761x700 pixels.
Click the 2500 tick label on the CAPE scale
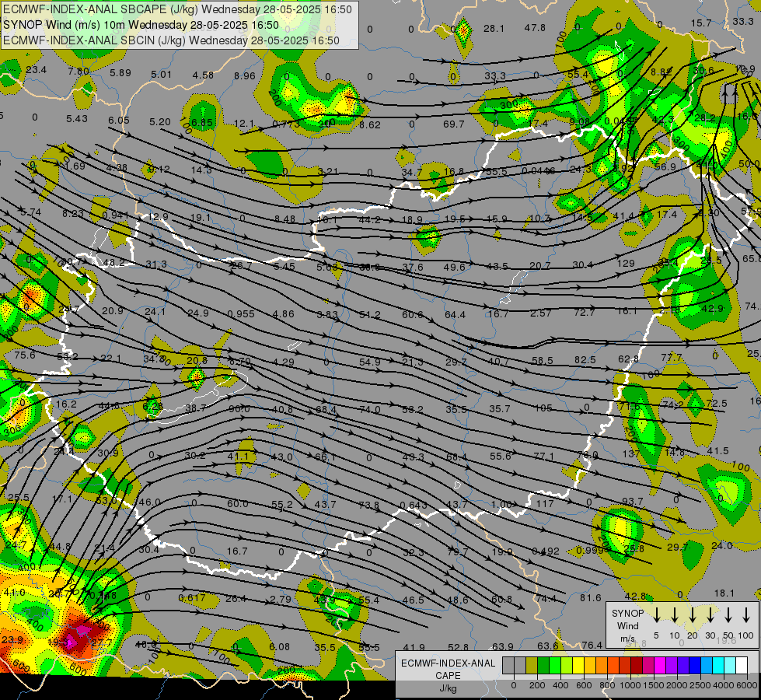tap(700, 685)
